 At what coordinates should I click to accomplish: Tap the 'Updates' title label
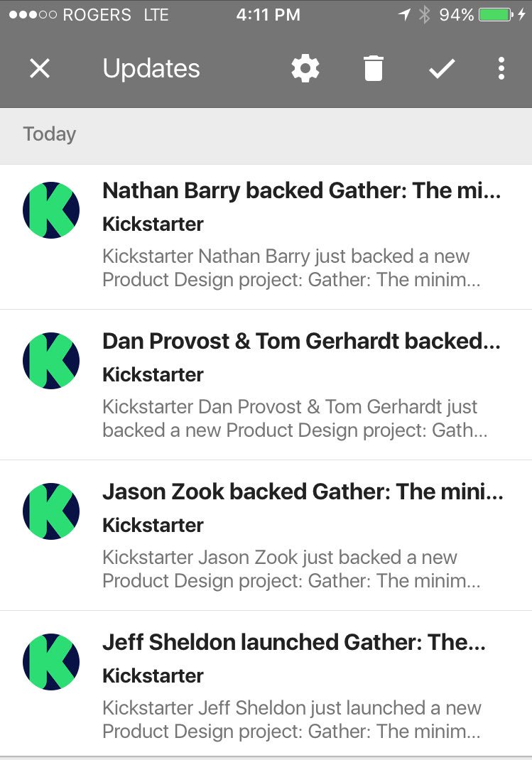point(151,68)
